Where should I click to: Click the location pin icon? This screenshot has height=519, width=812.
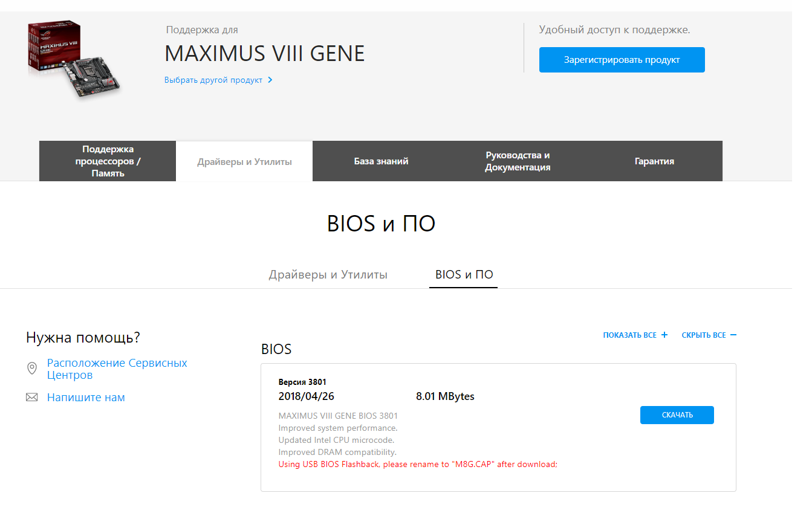32,369
